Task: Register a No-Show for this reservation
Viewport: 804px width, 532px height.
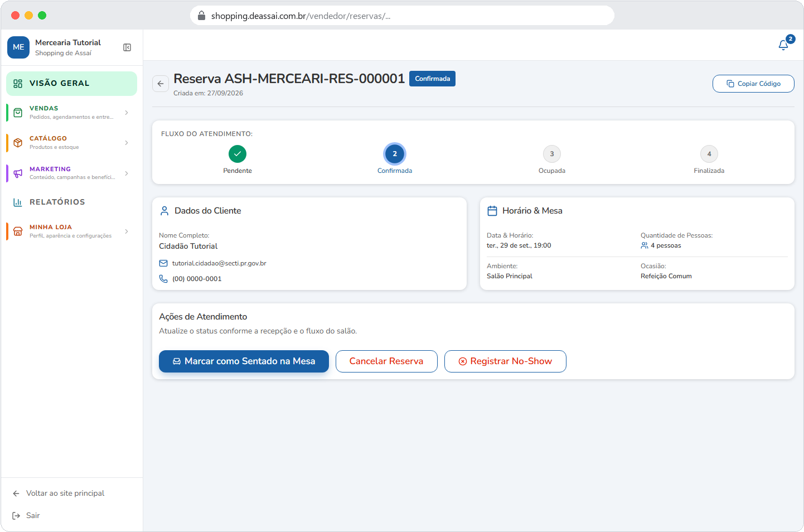Action: [505, 361]
